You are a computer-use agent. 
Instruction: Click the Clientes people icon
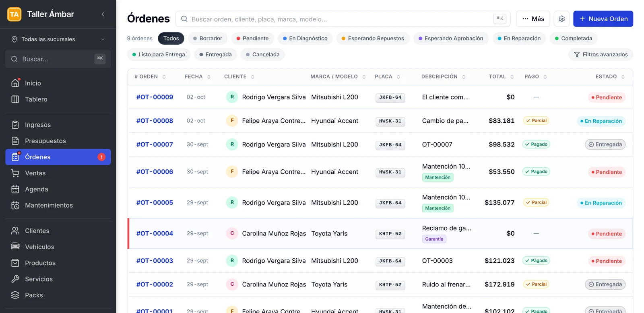tap(15, 231)
